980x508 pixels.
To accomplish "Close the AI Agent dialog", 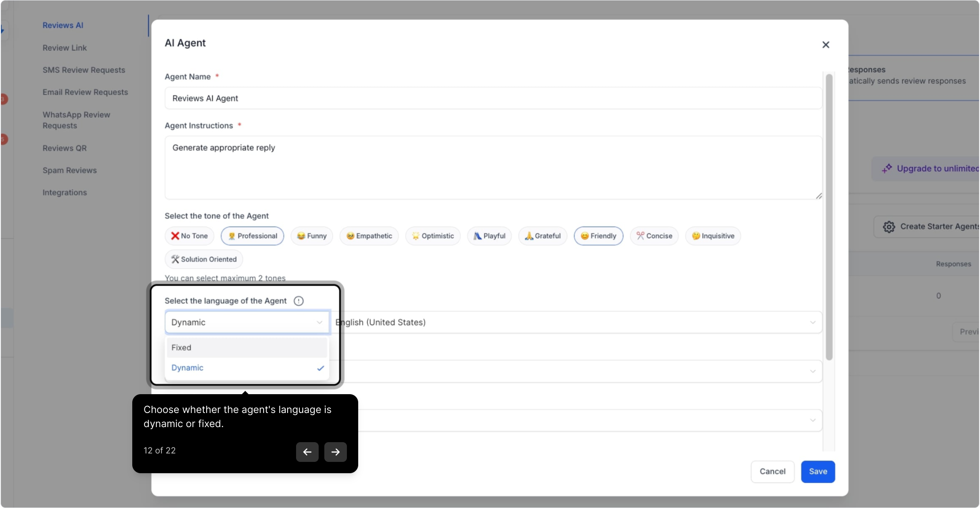I will coord(826,45).
